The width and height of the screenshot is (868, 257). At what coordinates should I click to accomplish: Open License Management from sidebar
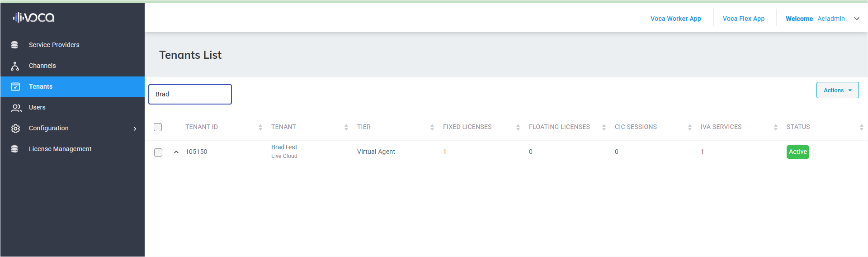(60, 149)
